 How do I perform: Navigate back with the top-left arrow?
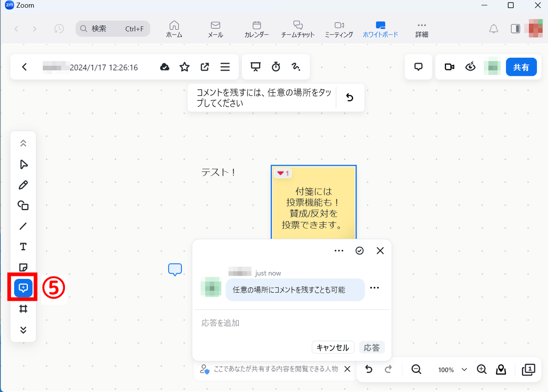(x=16, y=29)
